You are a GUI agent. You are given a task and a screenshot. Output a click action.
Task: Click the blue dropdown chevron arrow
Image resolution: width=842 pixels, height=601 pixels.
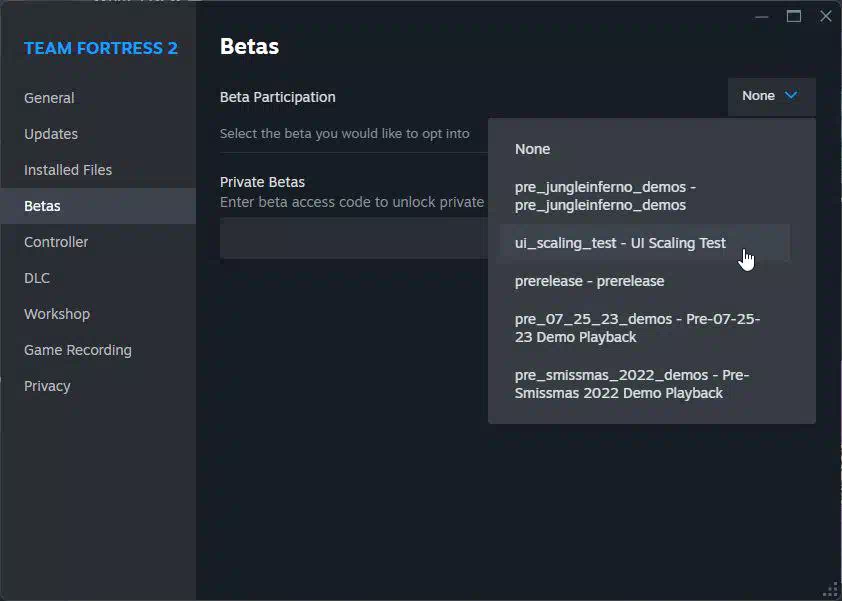(x=790, y=96)
